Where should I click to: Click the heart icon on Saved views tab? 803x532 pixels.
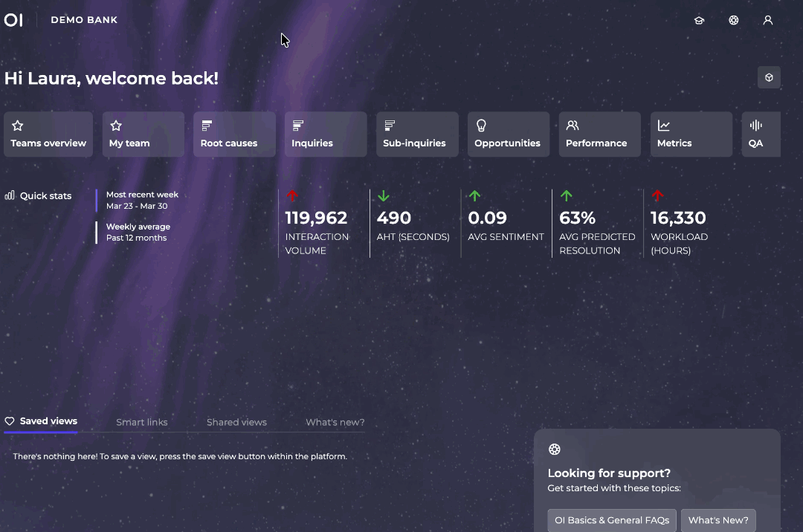9,421
